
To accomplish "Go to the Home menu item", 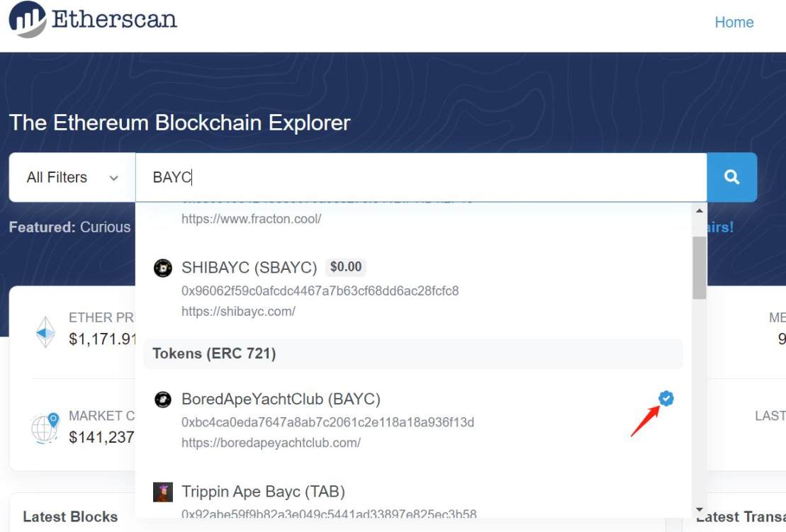I will tap(734, 23).
